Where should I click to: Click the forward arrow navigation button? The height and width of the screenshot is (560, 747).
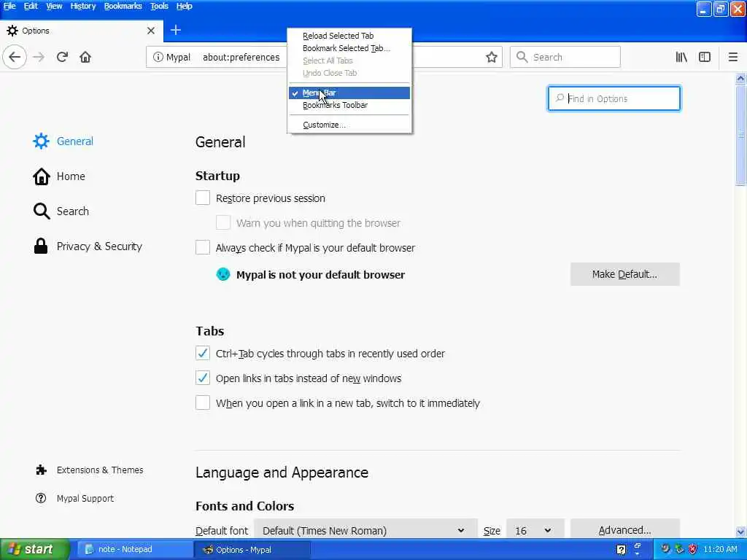click(39, 57)
